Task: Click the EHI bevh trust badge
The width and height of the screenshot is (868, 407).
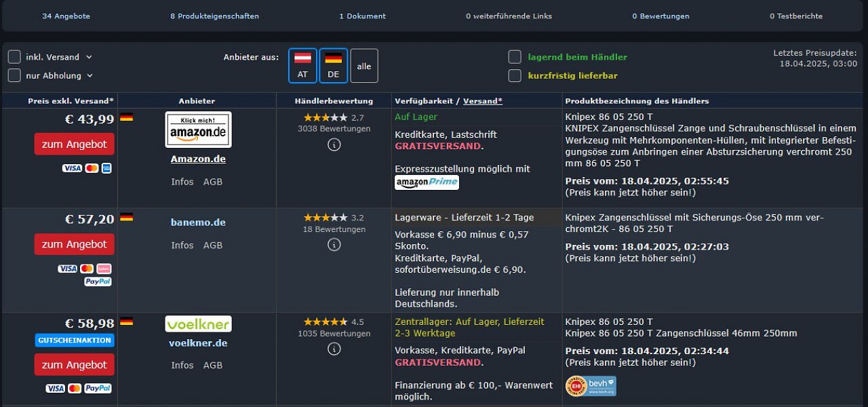Action: click(591, 386)
